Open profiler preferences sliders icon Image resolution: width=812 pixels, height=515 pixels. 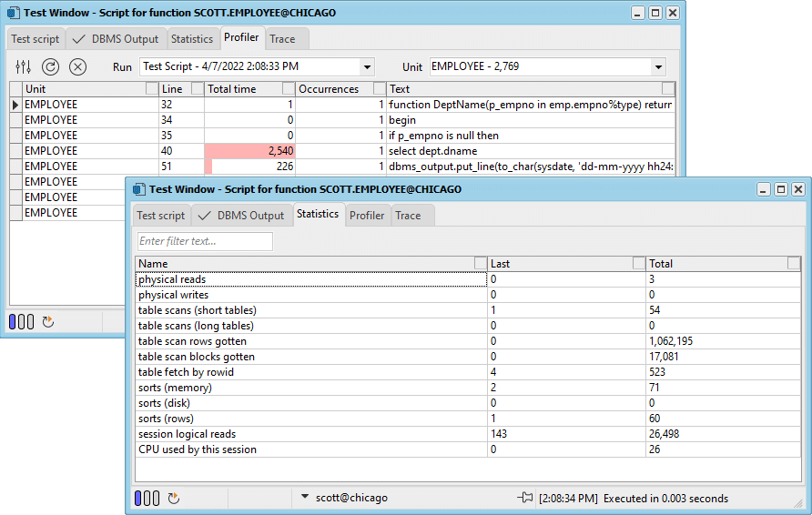(23, 66)
